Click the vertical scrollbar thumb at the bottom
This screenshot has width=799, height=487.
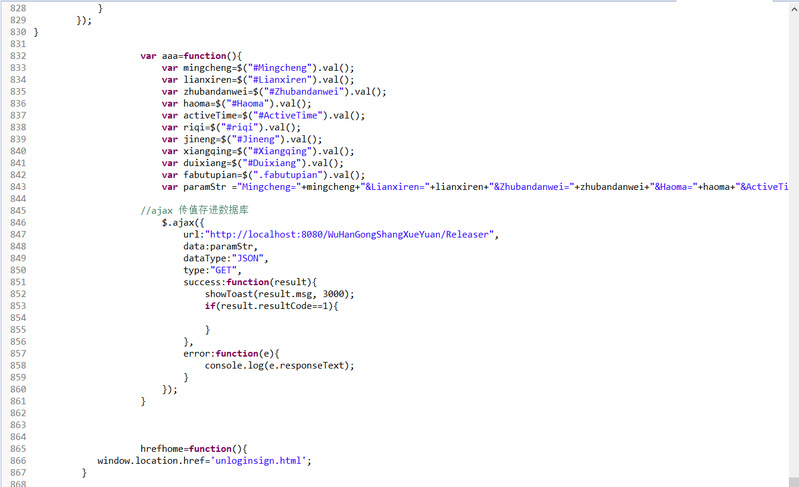(x=793, y=482)
